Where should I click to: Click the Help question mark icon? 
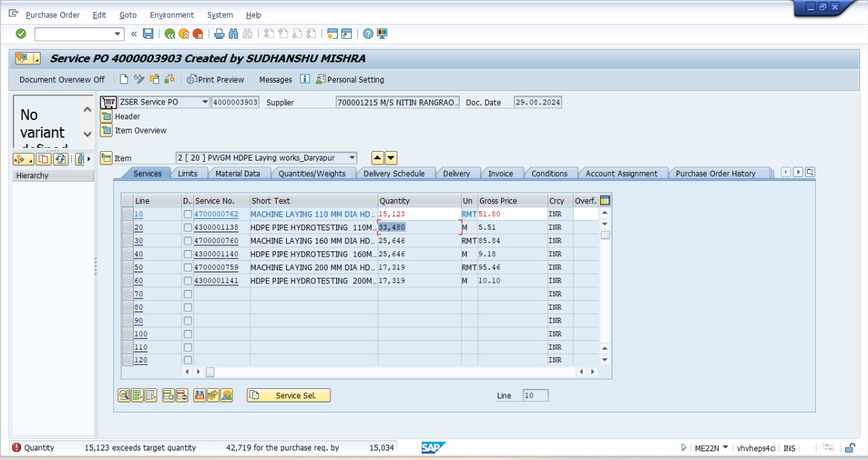click(368, 34)
